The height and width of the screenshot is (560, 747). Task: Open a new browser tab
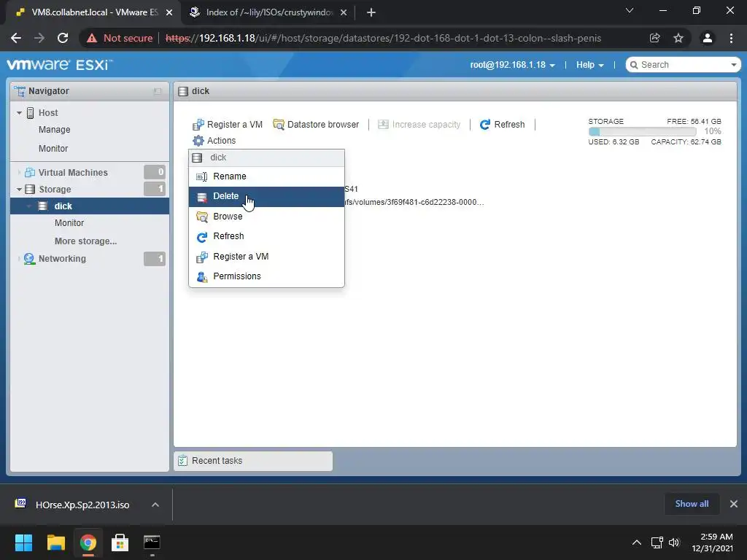[x=371, y=13]
